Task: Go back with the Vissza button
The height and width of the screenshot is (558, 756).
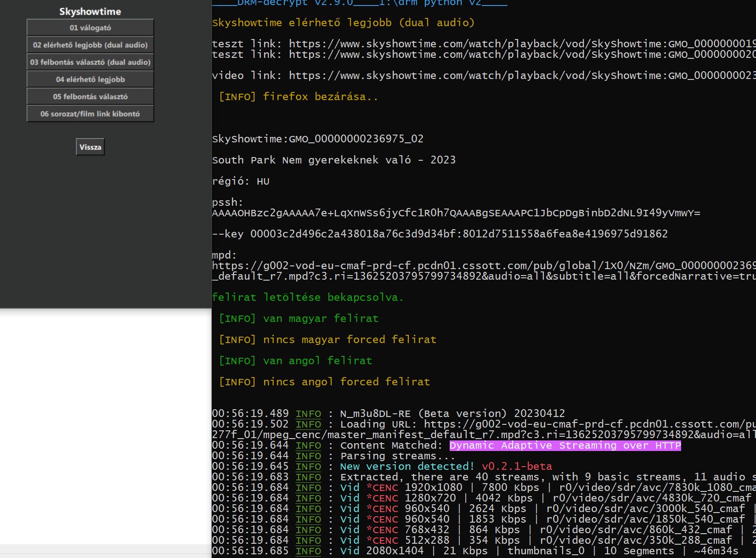Action: [90, 147]
